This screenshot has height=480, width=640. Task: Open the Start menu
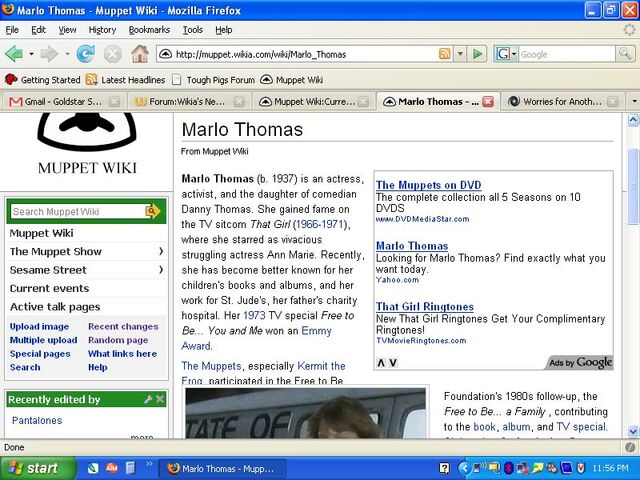pos(38,468)
